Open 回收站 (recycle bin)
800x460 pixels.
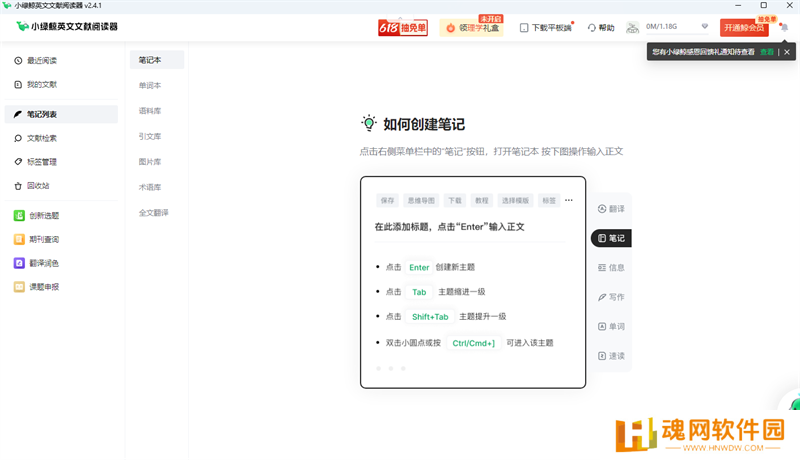[38, 186]
